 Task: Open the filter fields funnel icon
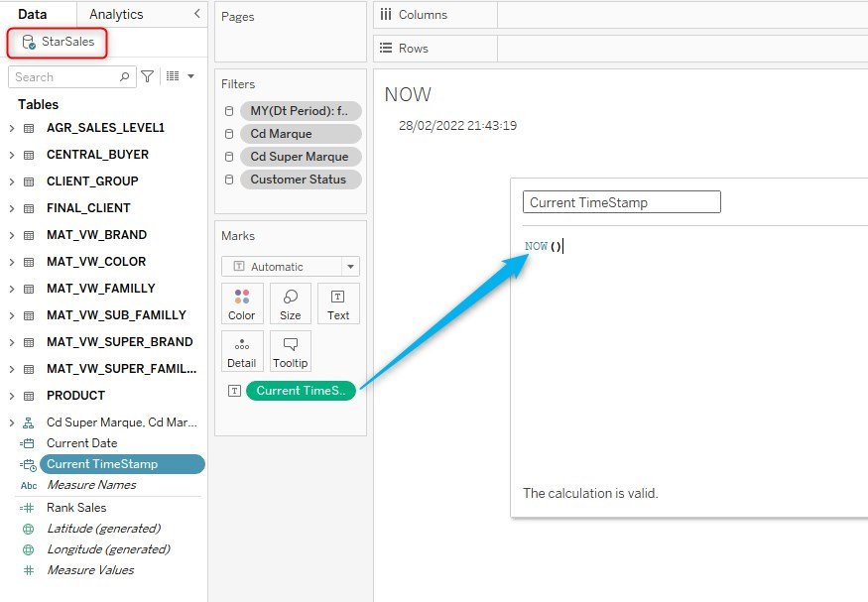tap(147, 76)
